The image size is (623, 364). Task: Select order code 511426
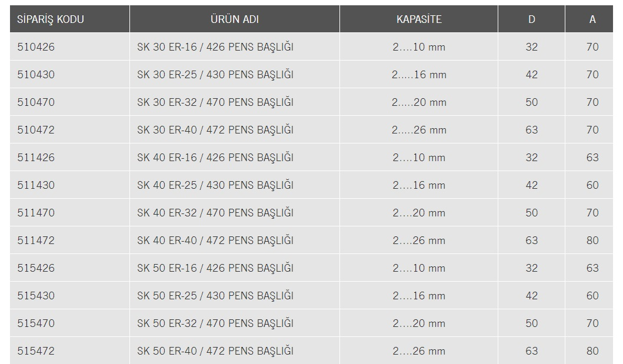point(36,158)
